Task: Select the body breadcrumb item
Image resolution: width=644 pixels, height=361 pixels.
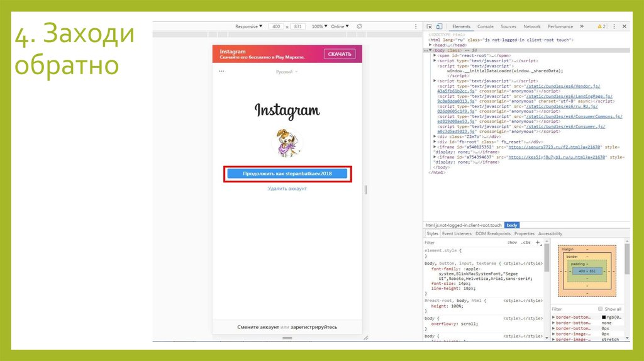Action: pos(512,225)
